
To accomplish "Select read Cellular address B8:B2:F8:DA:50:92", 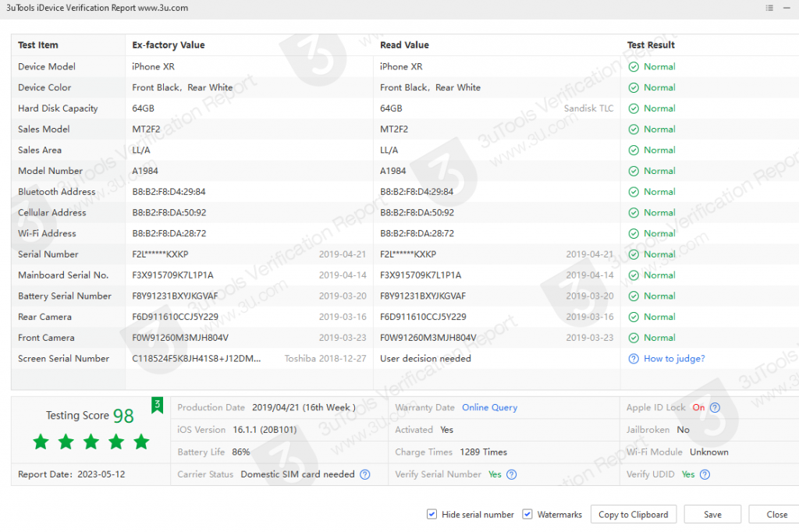I will (x=417, y=213).
